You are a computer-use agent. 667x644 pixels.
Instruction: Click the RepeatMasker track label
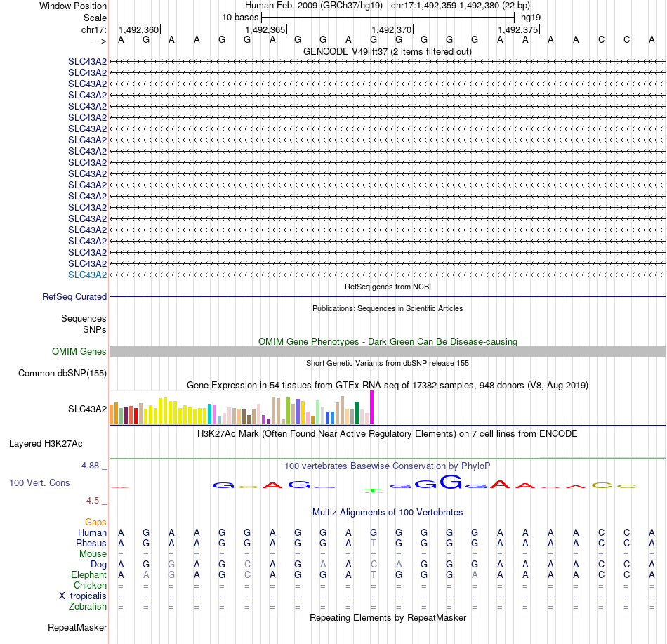[x=77, y=627]
